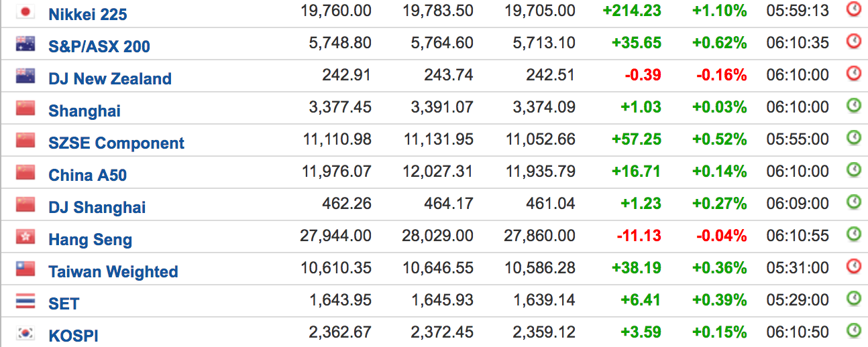Click the red clock icon in Nikkei 225 row

tap(853, 9)
